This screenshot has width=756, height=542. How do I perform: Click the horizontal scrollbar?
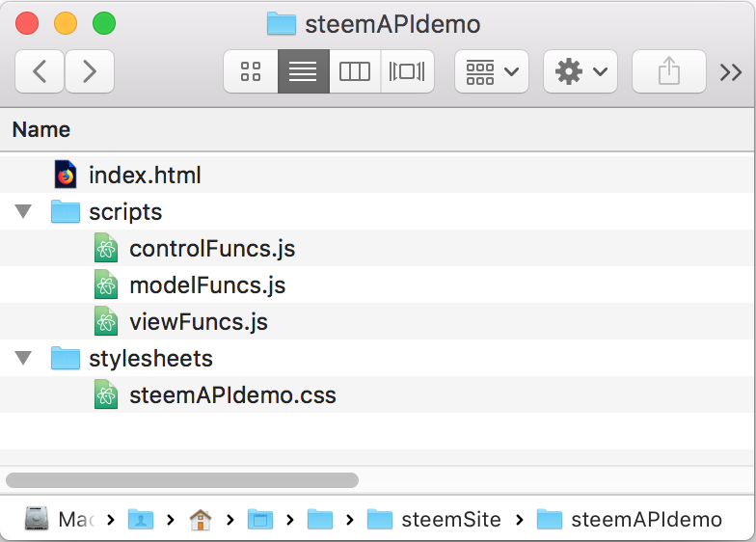[182, 479]
